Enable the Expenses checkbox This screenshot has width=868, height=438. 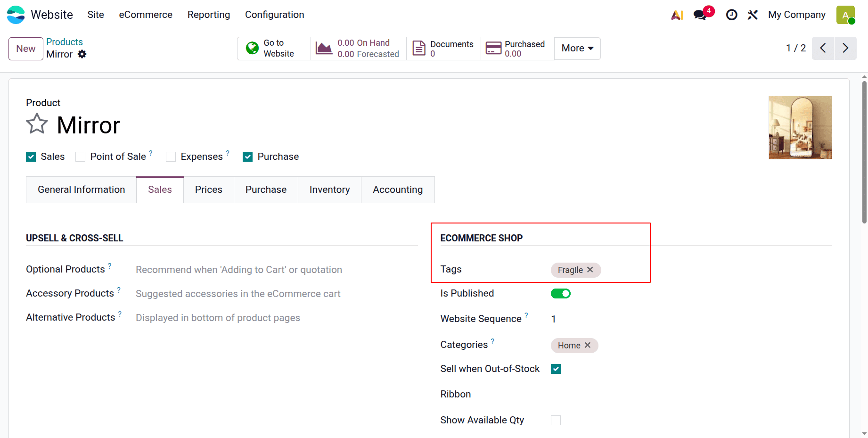click(x=171, y=157)
